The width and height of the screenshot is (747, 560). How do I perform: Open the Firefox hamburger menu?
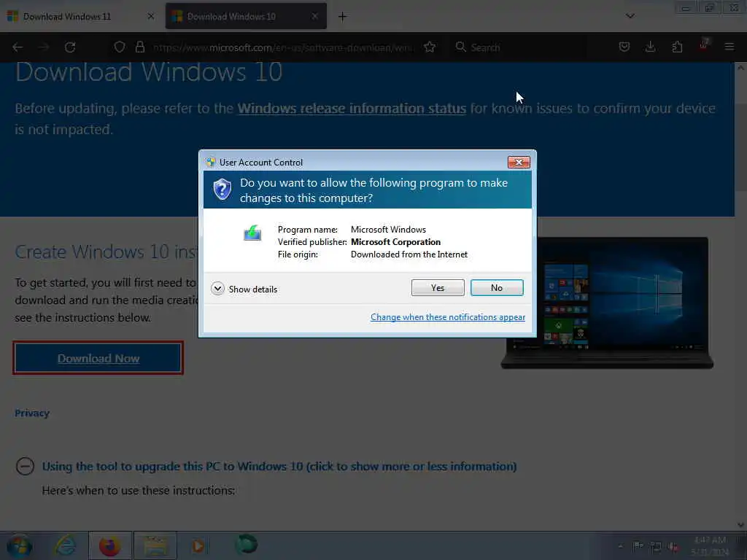point(729,47)
